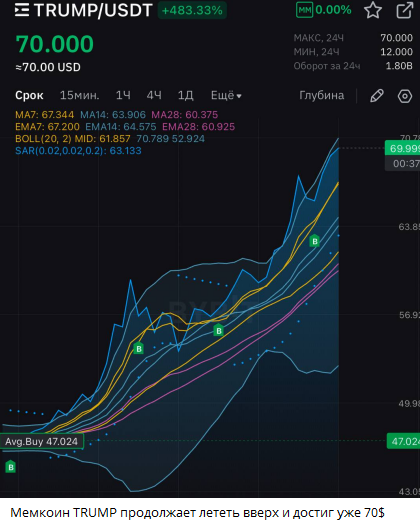Click the B buy marker at bottom left
Image resolution: width=420 pixels, height=525 pixels.
click(x=11, y=467)
